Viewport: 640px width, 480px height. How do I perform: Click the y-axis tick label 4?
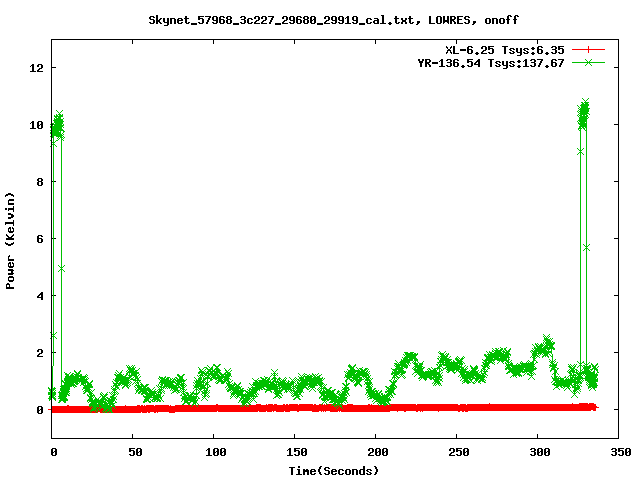pyautogui.click(x=40, y=296)
